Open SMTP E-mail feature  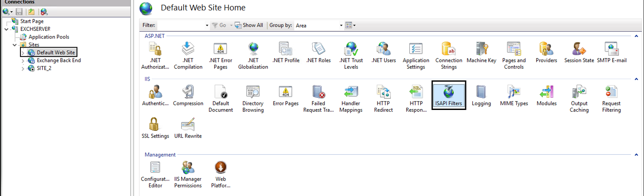click(611, 53)
